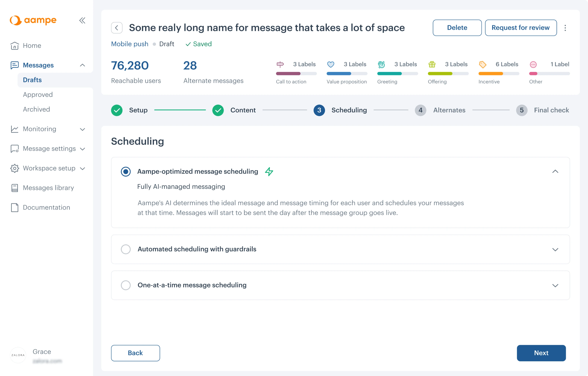Click the aampe logo
This screenshot has height=376, width=588.
pos(33,21)
